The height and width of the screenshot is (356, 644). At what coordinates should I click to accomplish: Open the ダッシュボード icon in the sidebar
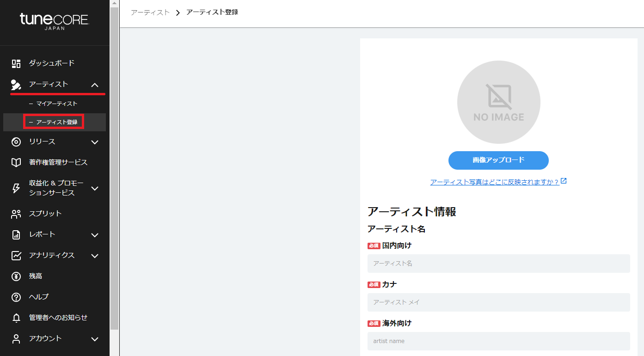tap(16, 63)
